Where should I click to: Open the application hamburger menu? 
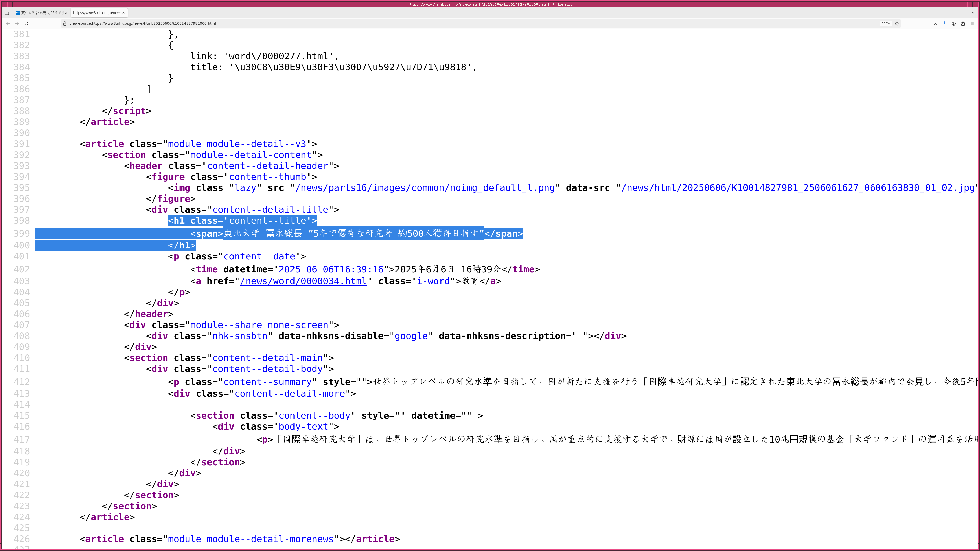coord(972,23)
